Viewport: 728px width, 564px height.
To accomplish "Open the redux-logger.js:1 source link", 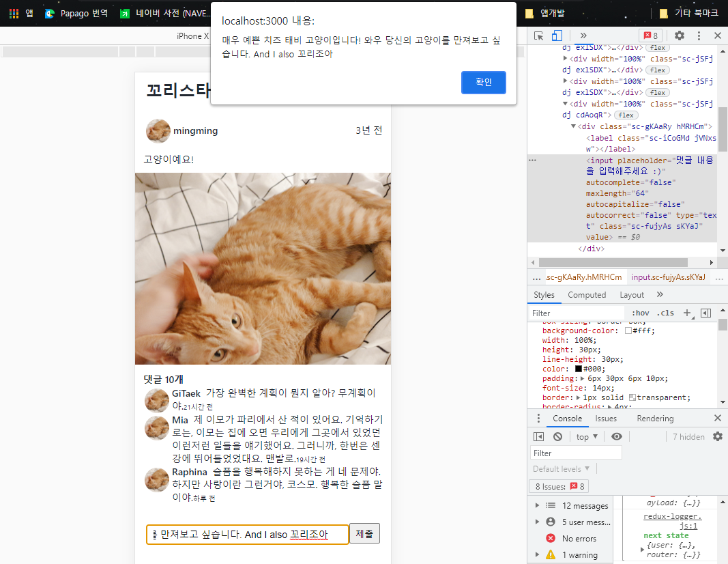I will click(672, 521).
